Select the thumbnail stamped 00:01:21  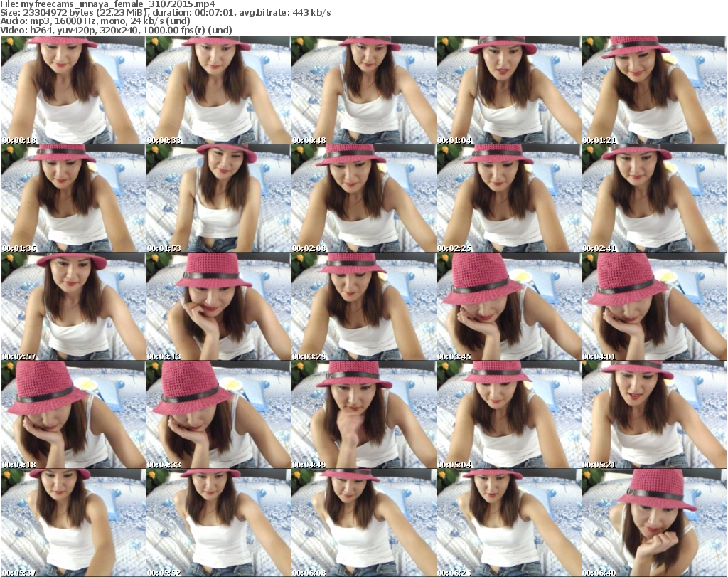[654, 90]
